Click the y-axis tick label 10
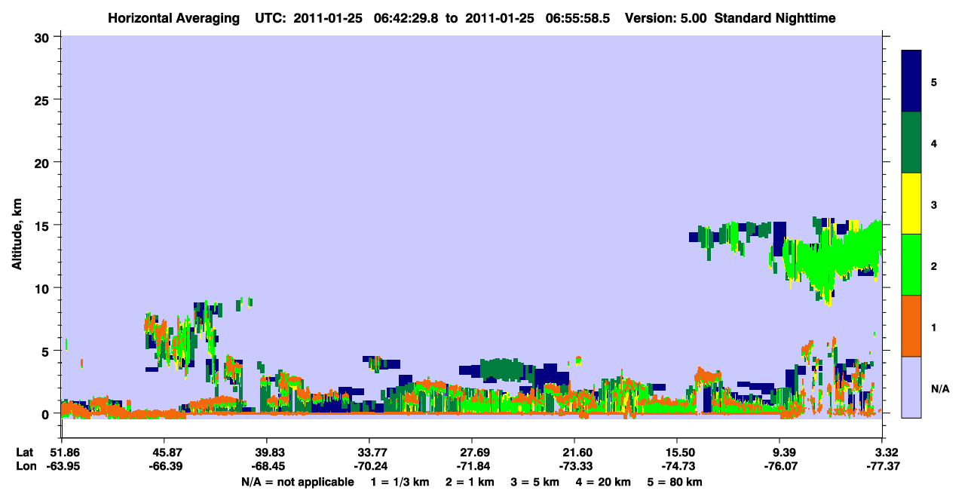The width and height of the screenshot is (980, 503). pyautogui.click(x=44, y=288)
